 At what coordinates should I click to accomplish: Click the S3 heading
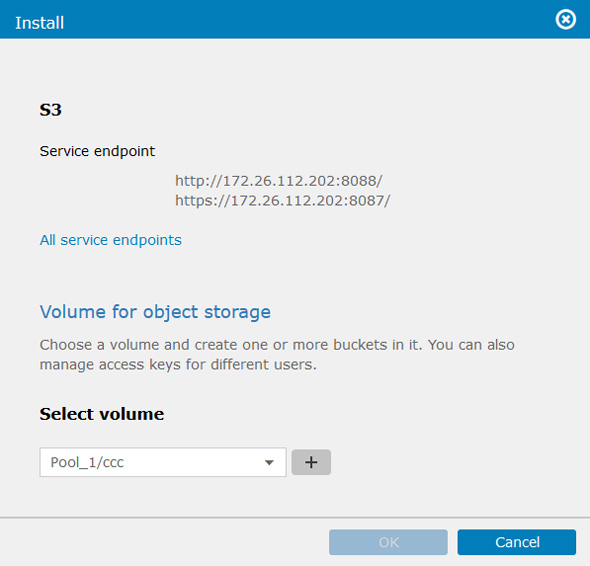(50, 110)
